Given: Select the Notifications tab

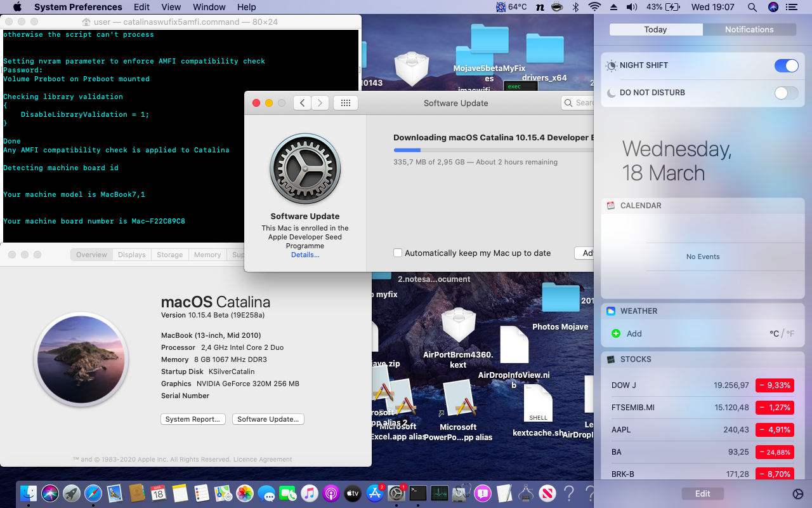Looking at the screenshot, I should (749, 29).
